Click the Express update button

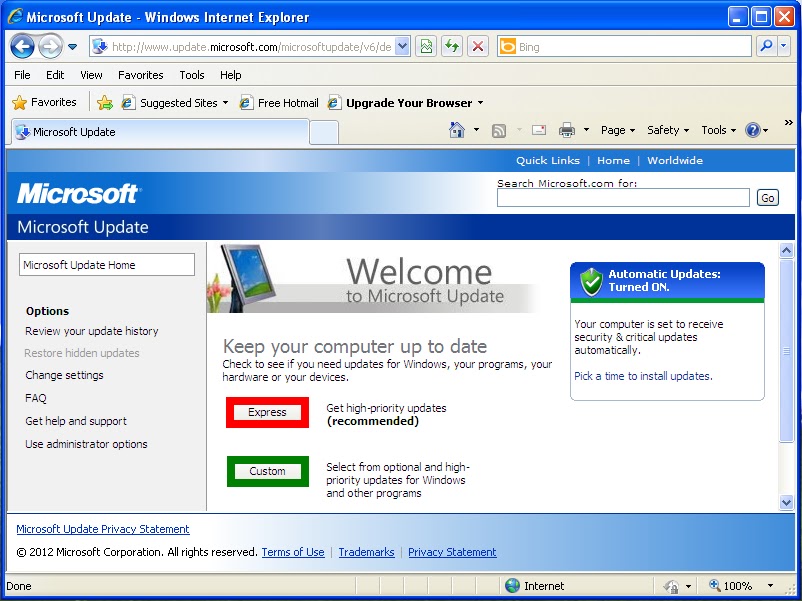(x=267, y=412)
